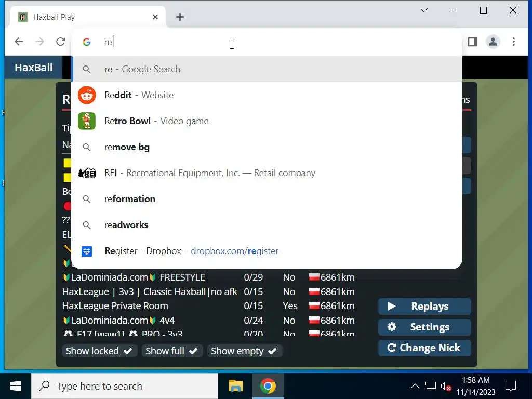Open the Windows Start menu
Viewport: 532px width, 399px height.
[x=16, y=386]
